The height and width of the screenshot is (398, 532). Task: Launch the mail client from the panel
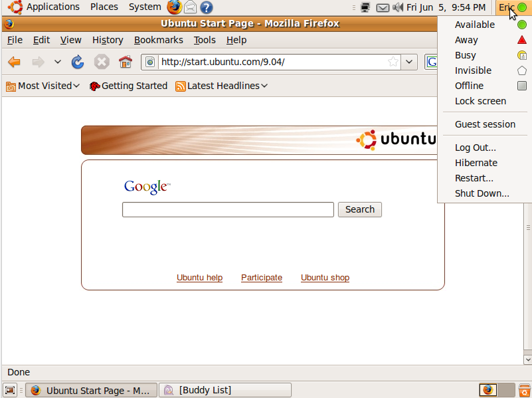coord(191,7)
